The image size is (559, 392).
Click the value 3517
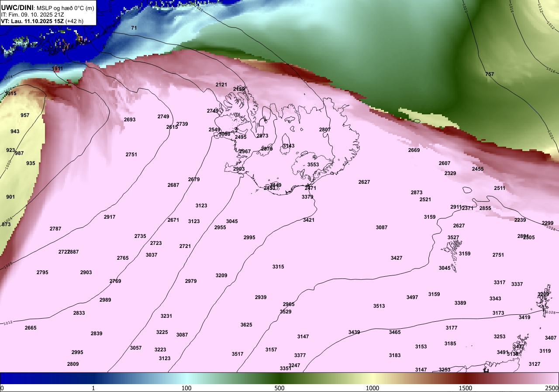point(238,354)
